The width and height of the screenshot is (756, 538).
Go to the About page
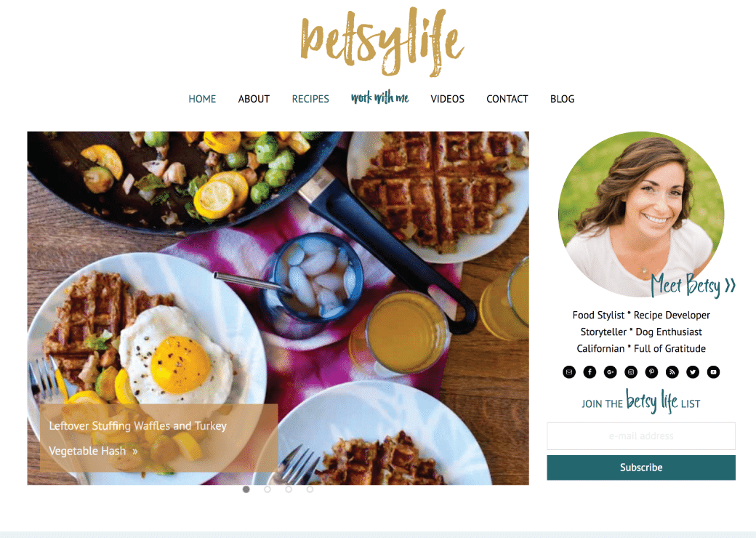[x=254, y=99]
